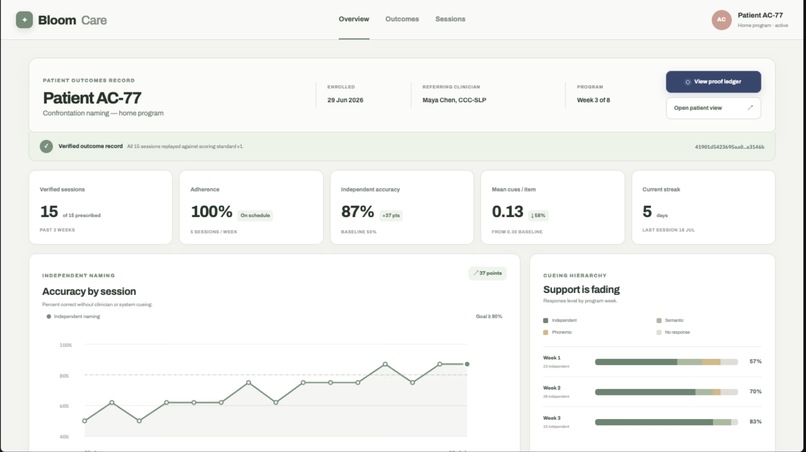The width and height of the screenshot is (806, 452).
Task: Click the enrolled date 29 Jun 2026
Action: pos(345,100)
